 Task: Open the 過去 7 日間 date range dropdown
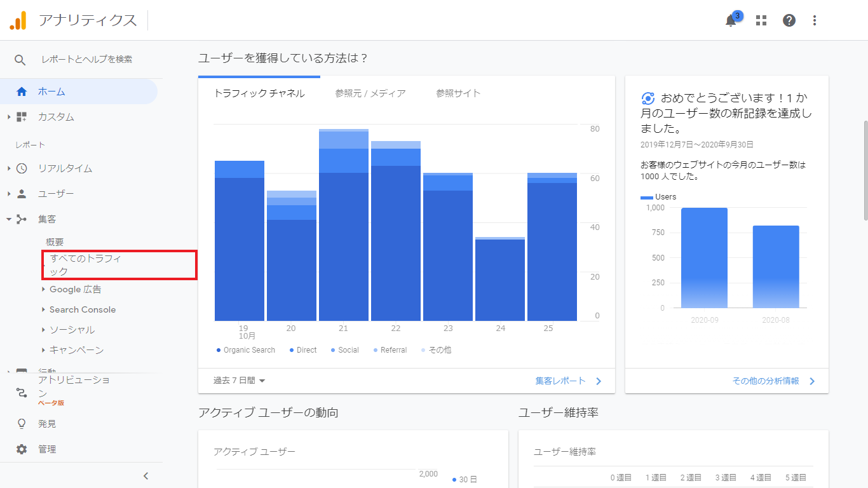pos(240,381)
